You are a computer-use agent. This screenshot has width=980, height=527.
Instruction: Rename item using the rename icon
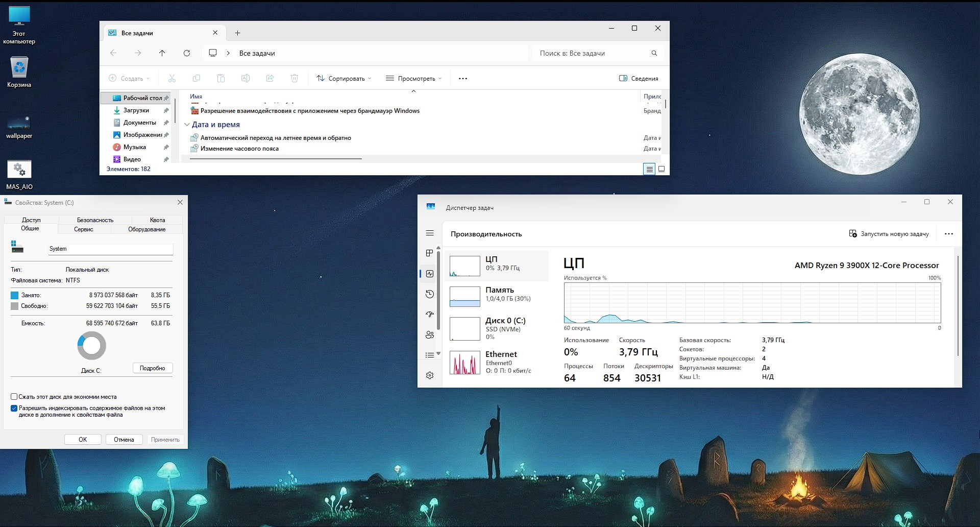click(x=246, y=78)
